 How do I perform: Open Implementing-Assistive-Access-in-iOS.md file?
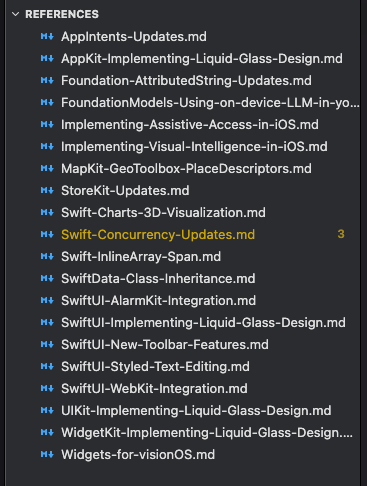point(190,125)
